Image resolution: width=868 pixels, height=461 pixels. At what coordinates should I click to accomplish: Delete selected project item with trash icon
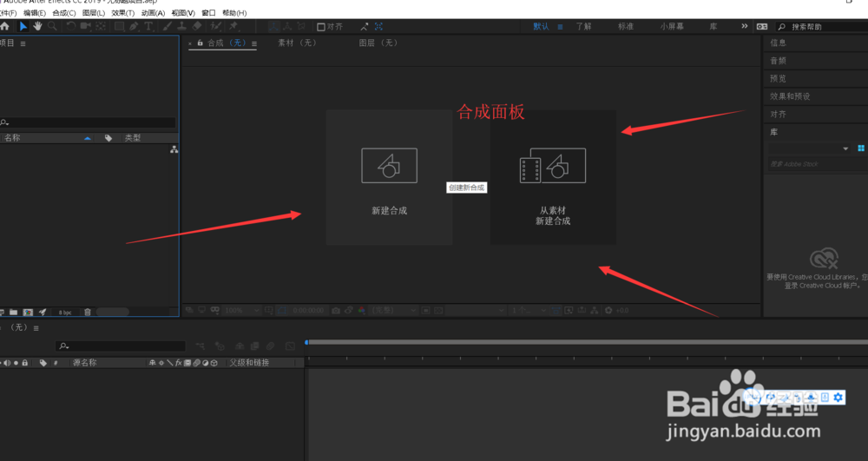[88, 313]
